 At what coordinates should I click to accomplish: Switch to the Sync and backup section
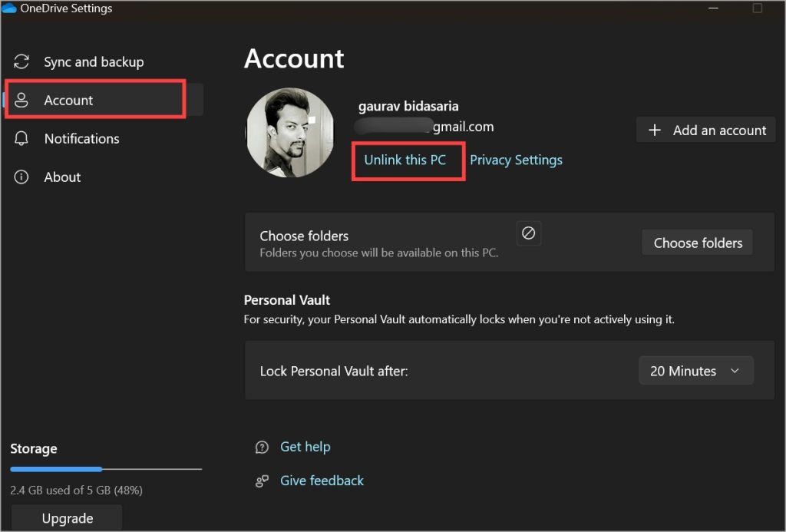point(94,62)
